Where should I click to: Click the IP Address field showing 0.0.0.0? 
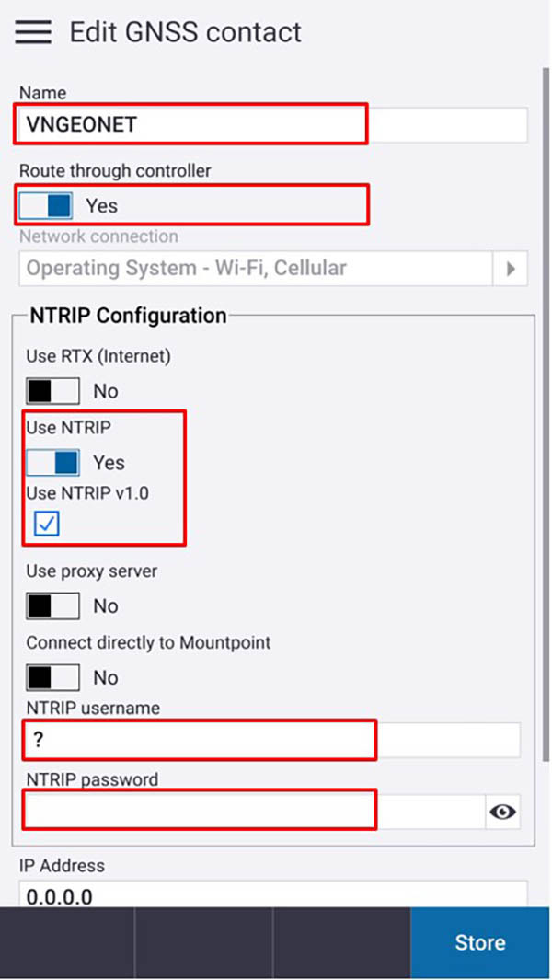click(273, 894)
